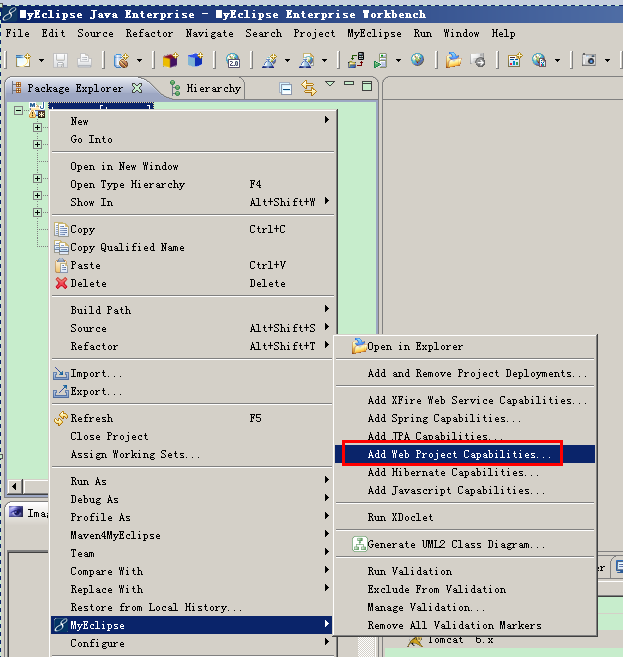Choose Delete with red X icon
The image size is (623, 657).
[x=193, y=284]
